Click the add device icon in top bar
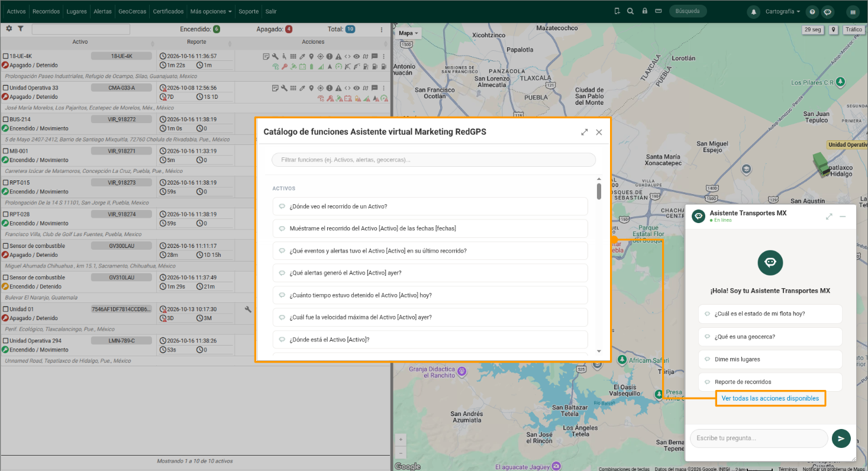 tap(617, 11)
